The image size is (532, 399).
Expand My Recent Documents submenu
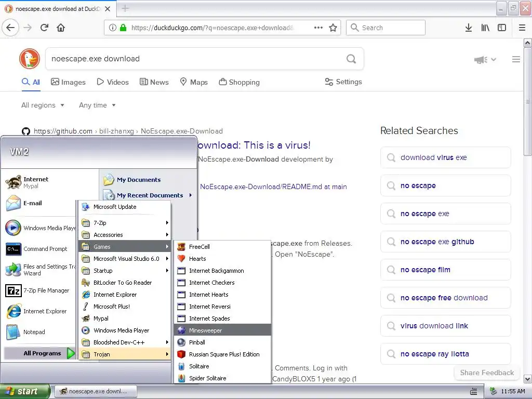pyautogui.click(x=148, y=195)
